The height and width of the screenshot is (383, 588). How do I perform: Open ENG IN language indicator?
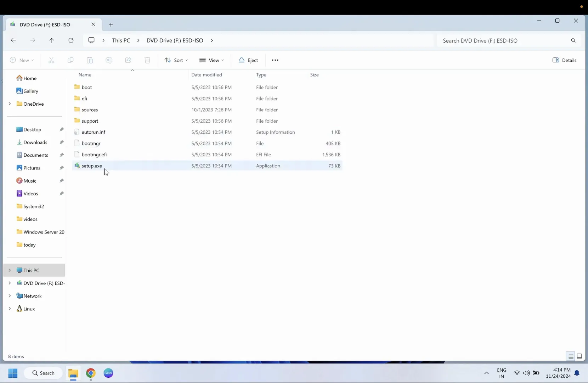pyautogui.click(x=502, y=373)
